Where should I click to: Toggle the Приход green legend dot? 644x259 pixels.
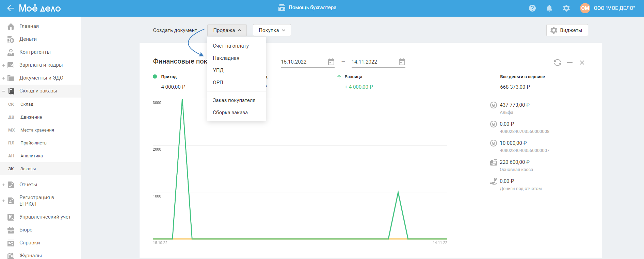click(x=155, y=76)
